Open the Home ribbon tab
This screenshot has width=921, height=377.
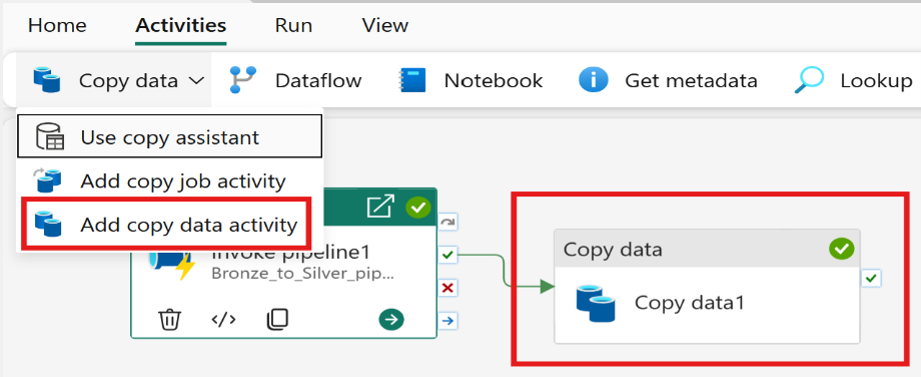(x=57, y=26)
